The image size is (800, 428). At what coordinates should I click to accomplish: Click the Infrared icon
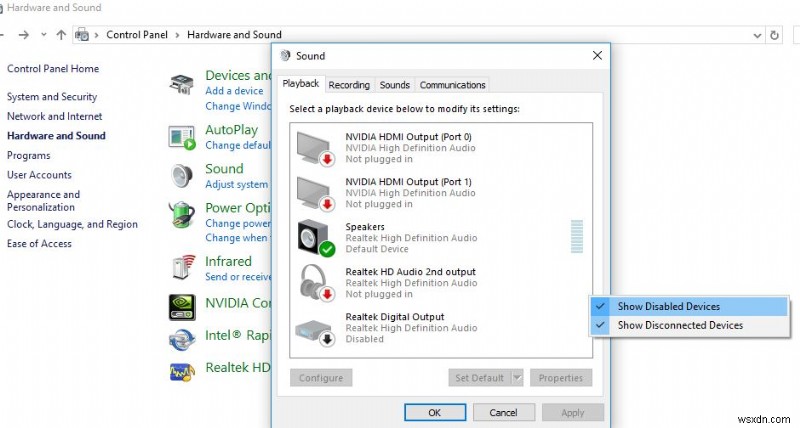coord(184,267)
